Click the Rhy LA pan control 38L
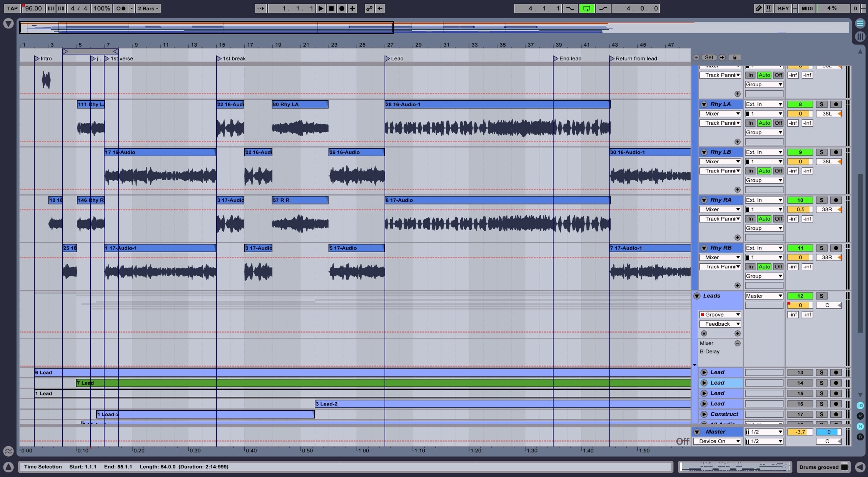868x477 pixels. click(829, 114)
